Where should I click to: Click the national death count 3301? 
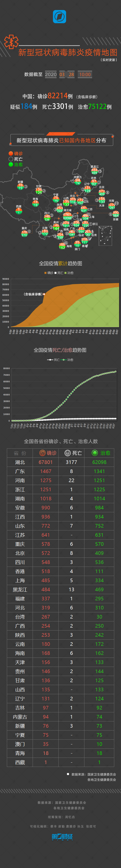(60, 106)
